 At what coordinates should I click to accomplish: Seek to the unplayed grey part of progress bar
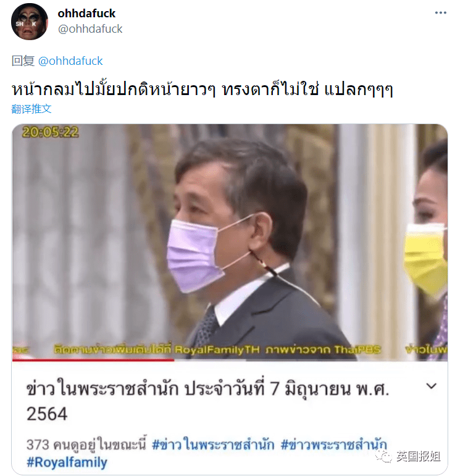[x=311, y=361]
